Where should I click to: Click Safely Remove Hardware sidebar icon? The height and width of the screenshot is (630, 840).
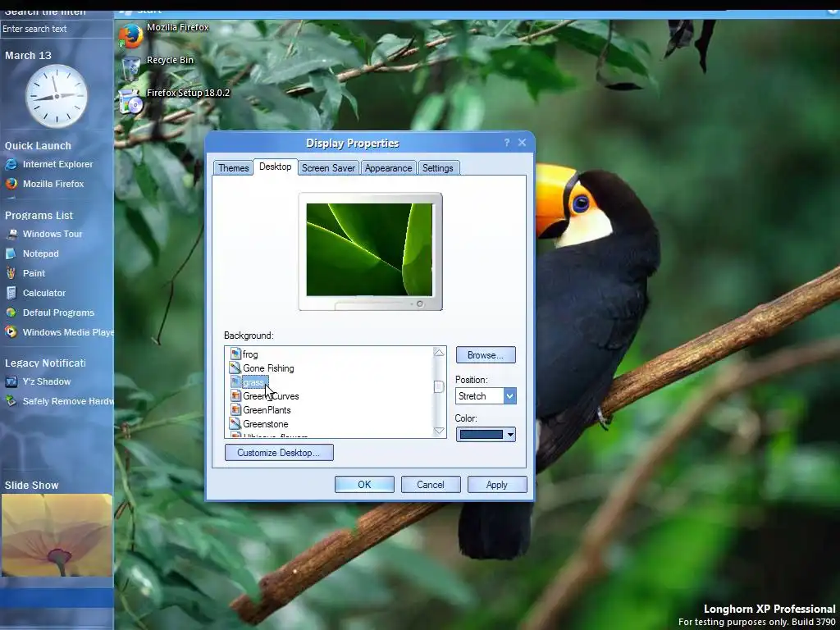click(11, 401)
